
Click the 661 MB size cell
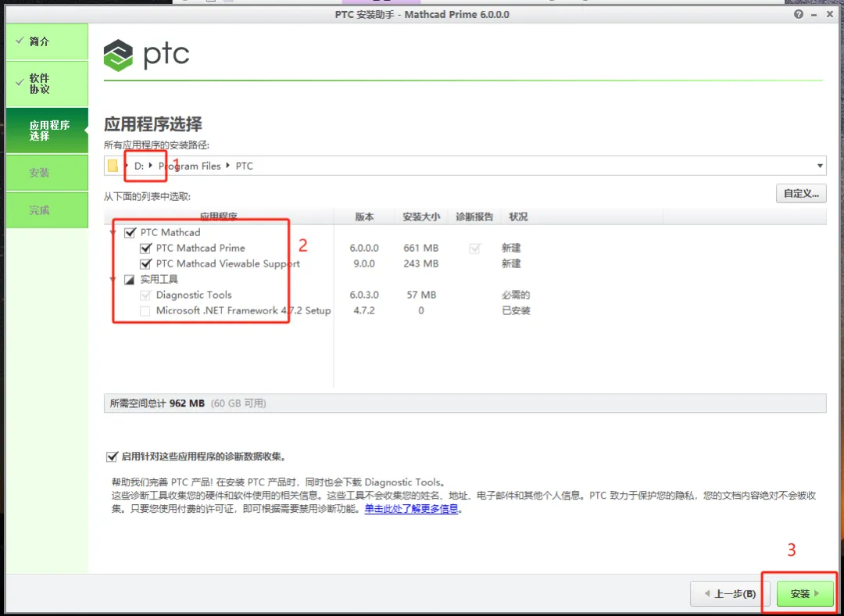(421, 249)
